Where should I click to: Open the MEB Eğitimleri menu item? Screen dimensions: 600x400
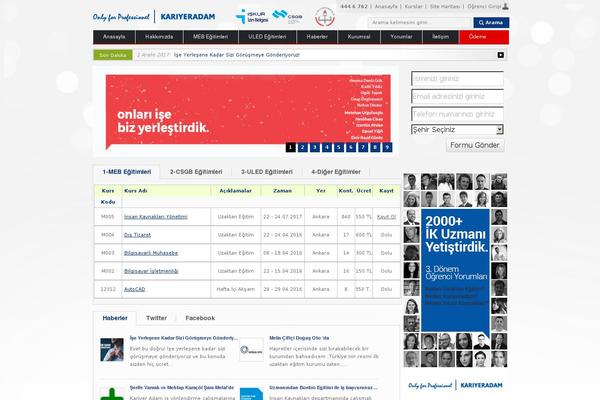210,37
